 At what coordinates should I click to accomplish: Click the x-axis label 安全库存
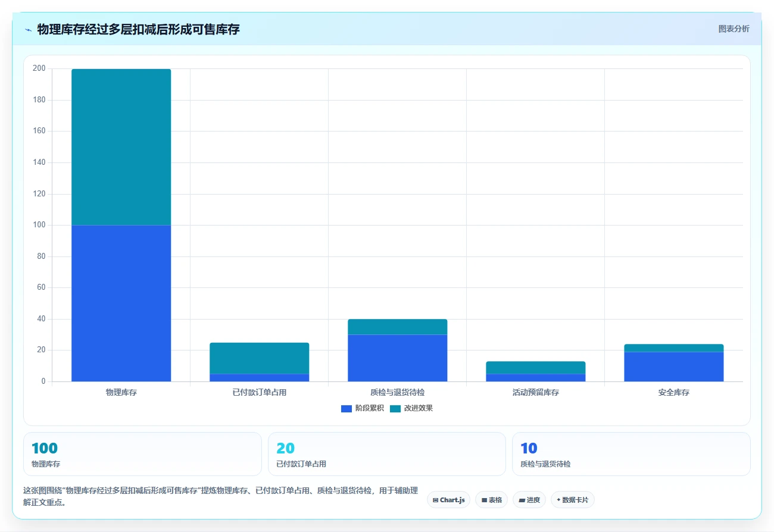673,393
